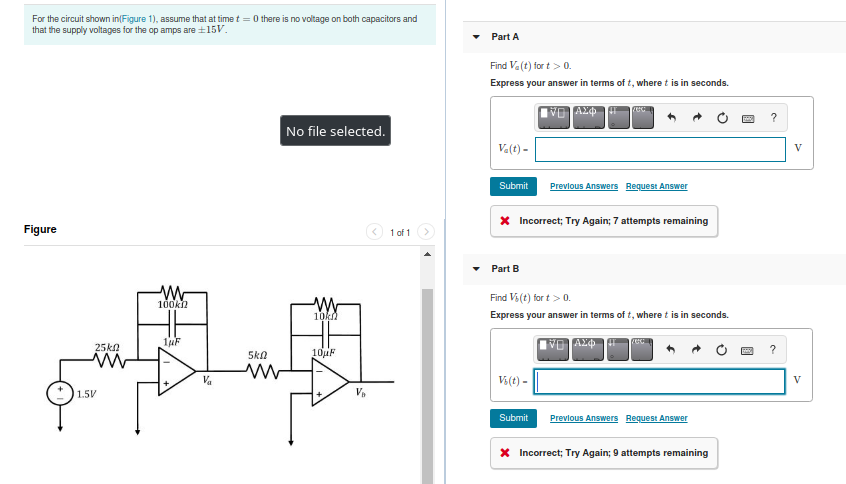Image resolution: width=846 pixels, height=484 pixels.
Task: Click the circuit diagram figure
Action: (x=220, y=364)
